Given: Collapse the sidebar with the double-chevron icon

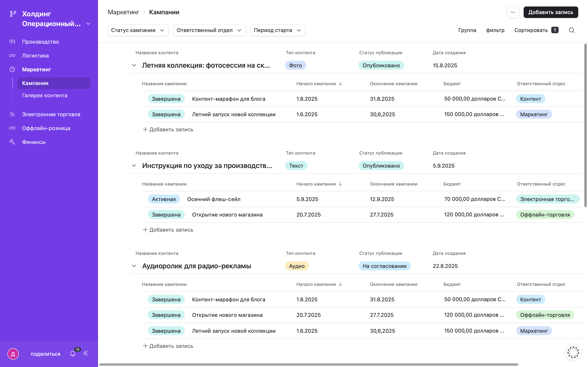Looking at the screenshot, I should pyautogui.click(x=86, y=354).
